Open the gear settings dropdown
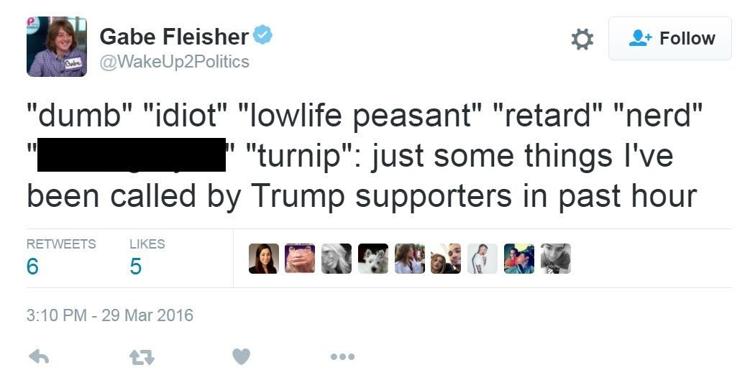The image size is (750, 375). pyautogui.click(x=582, y=39)
